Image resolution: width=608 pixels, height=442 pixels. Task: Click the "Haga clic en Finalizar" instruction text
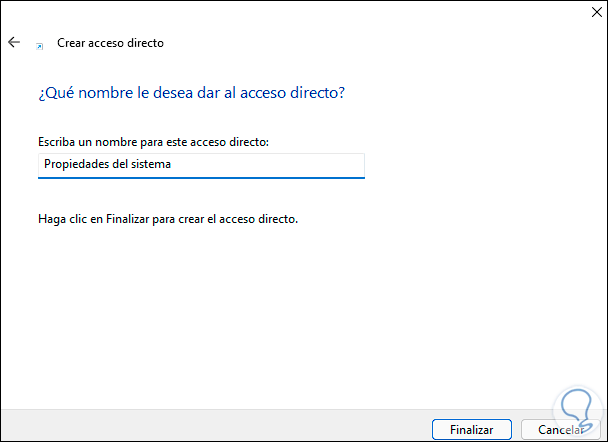(168, 218)
